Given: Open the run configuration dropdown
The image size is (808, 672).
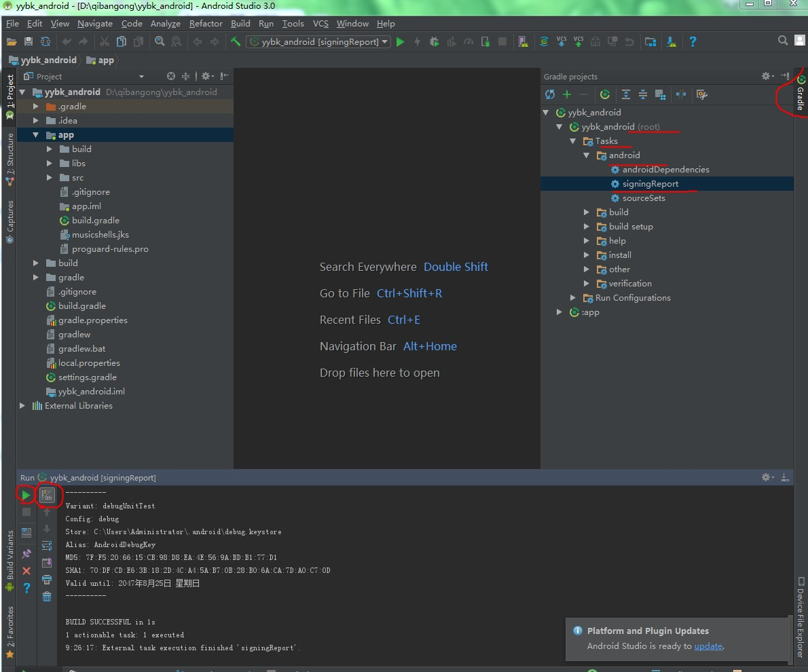Looking at the screenshot, I should (318, 41).
